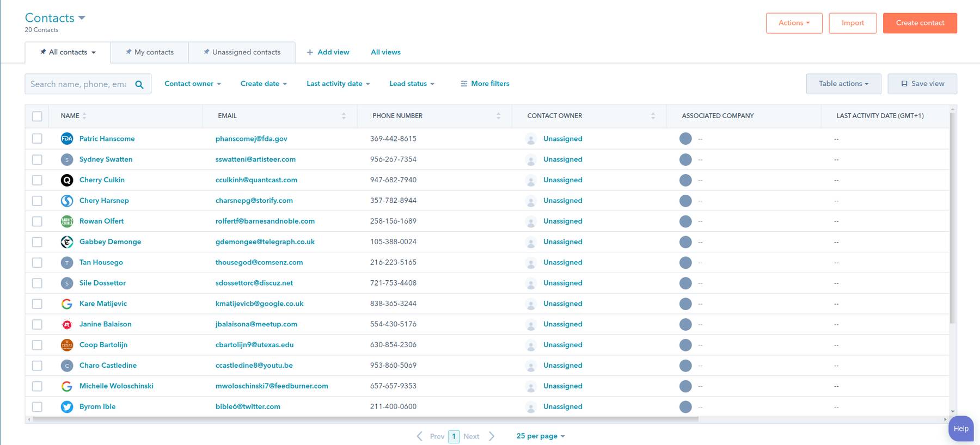Open the email link phanscomej@fda.gov
The height and width of the screenshot is (445, 980).
[251, 139]
